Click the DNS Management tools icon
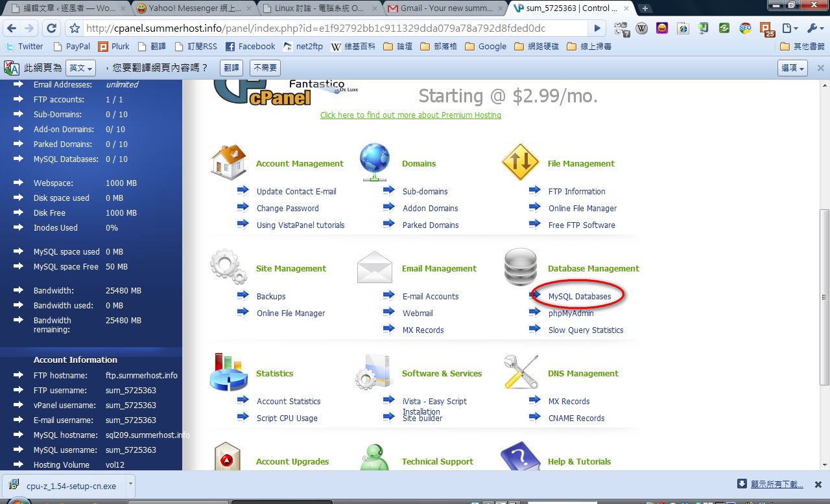Viewport: 830px width, 504px height. (521, 372)
